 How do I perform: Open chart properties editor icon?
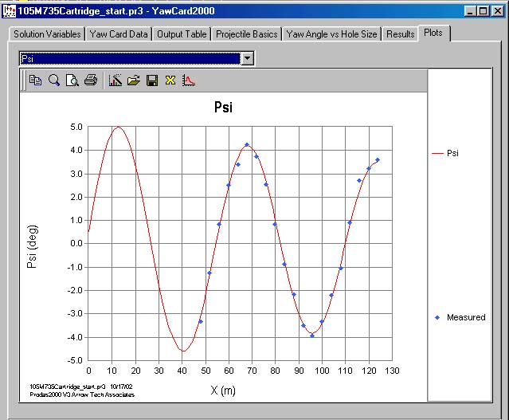115,80
